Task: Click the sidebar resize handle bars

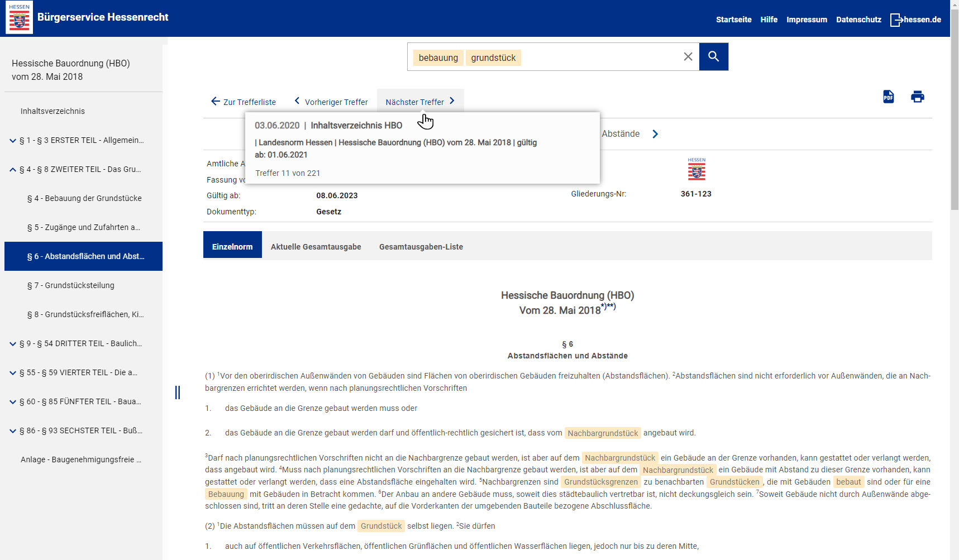Action: (178, 393)
